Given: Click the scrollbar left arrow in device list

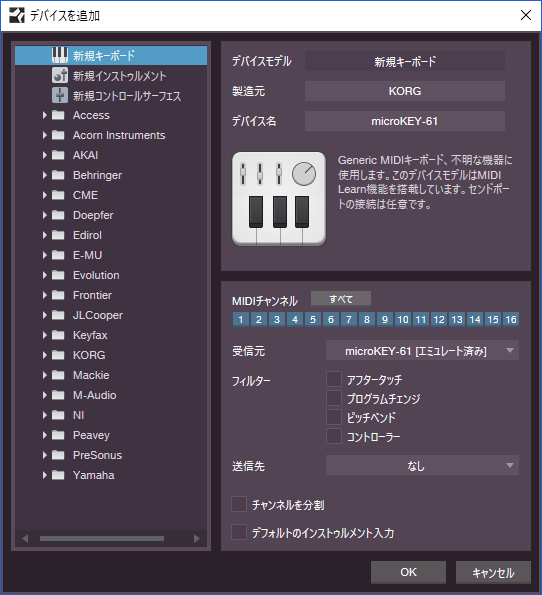Looking at the screenshot, I should pos(25,538).
